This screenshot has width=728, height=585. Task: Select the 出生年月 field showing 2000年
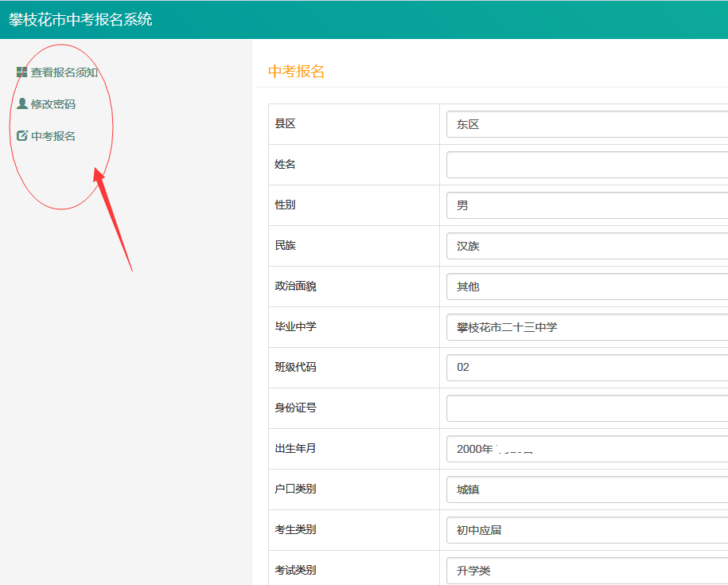586,449
